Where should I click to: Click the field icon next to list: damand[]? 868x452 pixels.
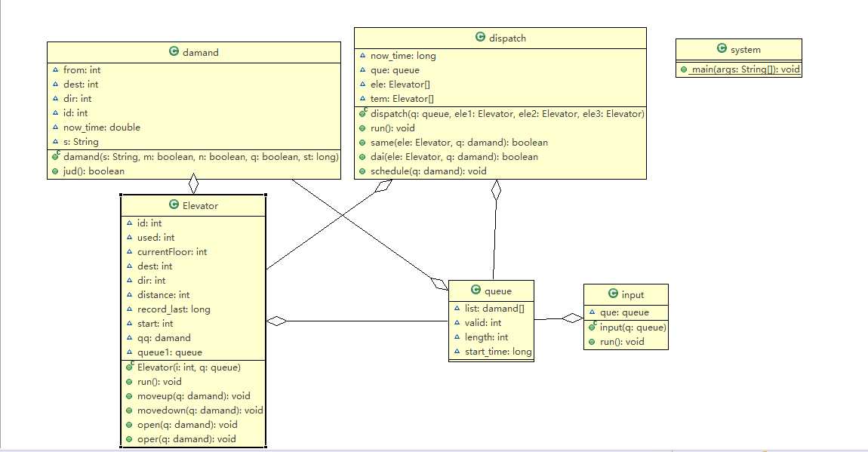(x=457, y=308)
